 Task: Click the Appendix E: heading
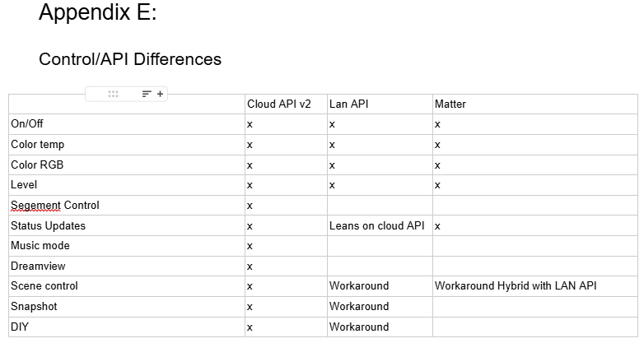[98, 12]
